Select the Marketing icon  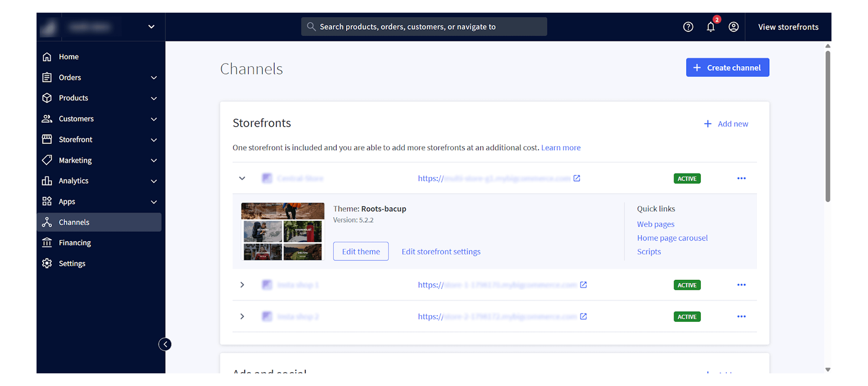(x=47, y=160)
